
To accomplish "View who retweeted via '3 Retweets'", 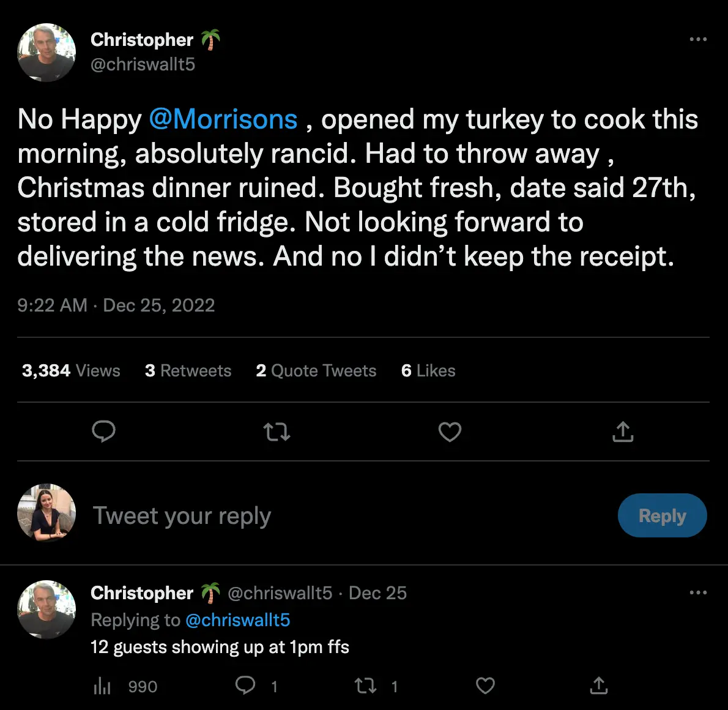I will (x=188, y=370).
